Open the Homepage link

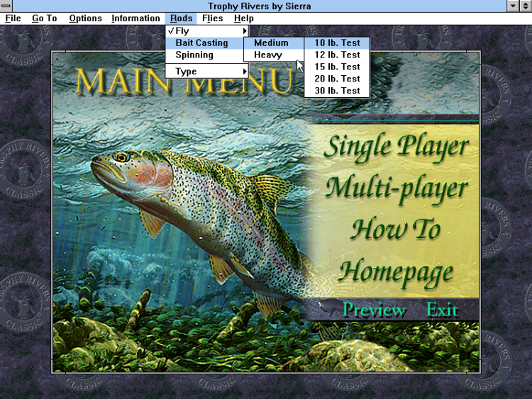coord(396,271)
